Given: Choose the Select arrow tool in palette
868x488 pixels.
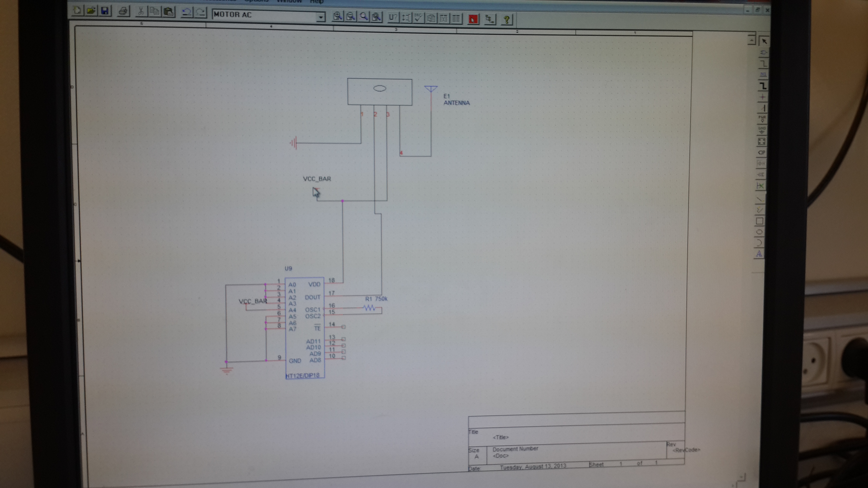Looking at the screenshot, I should click(764, 41).
